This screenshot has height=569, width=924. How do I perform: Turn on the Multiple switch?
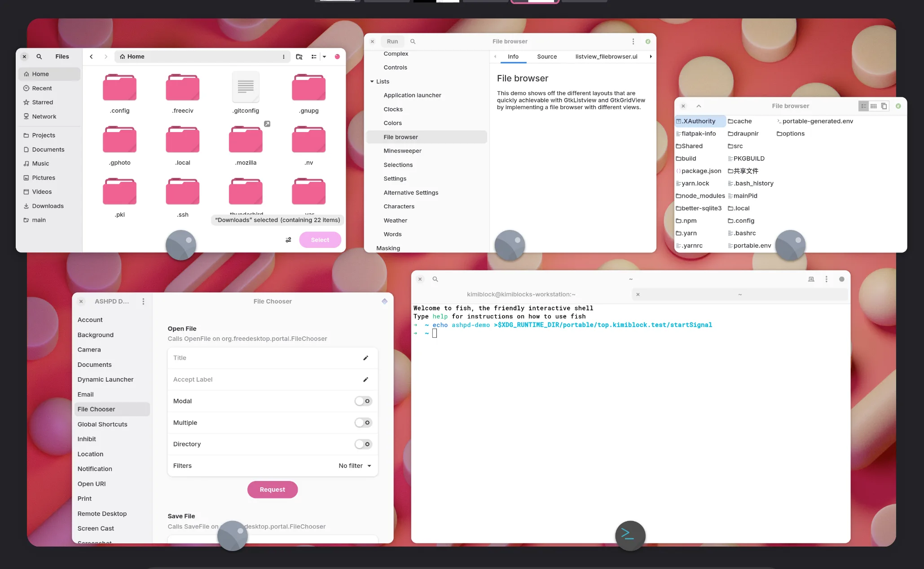pos(363,423)
